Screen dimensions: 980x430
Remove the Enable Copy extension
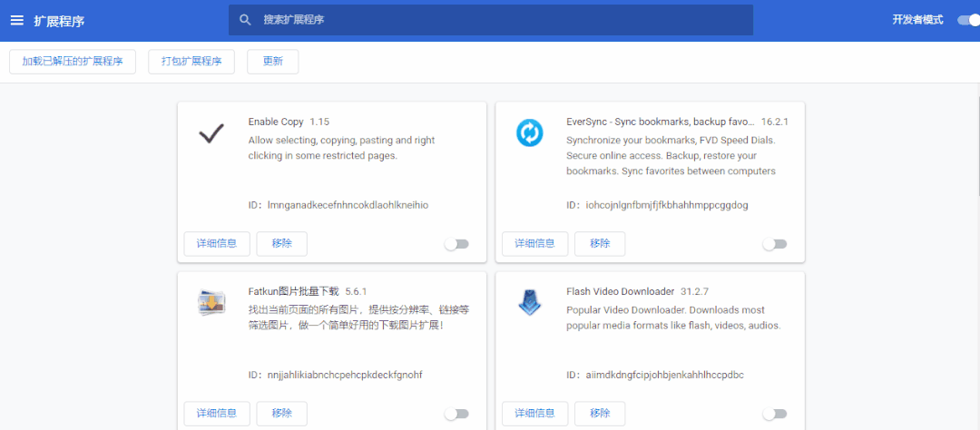click(282, 244)
